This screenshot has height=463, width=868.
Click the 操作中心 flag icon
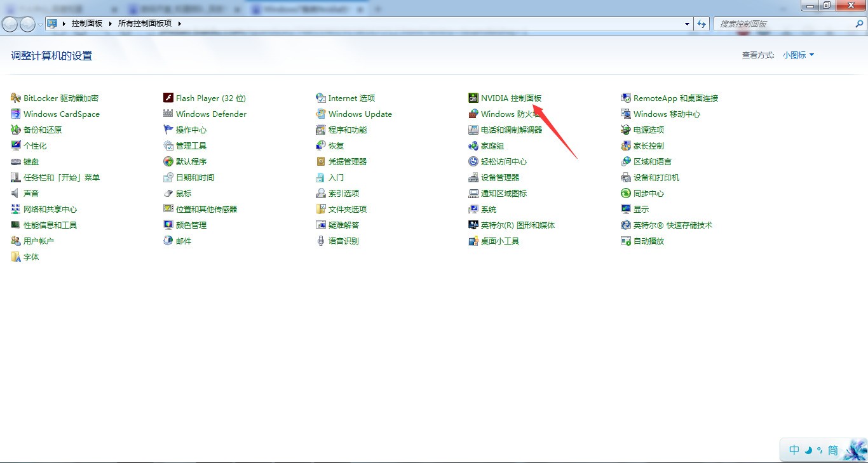[168, 130]
